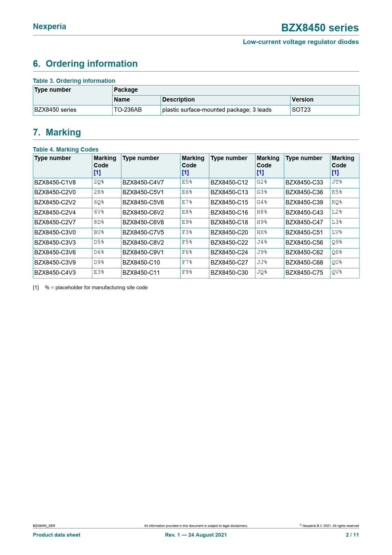Select the BZX8450-C75 type number cell
The width and height of the screenshot is (392, 555).
304,273
